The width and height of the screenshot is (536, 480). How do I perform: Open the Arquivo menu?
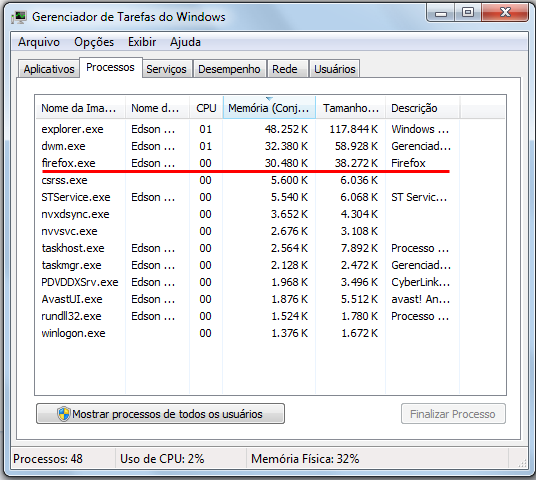tap(39, 42)
